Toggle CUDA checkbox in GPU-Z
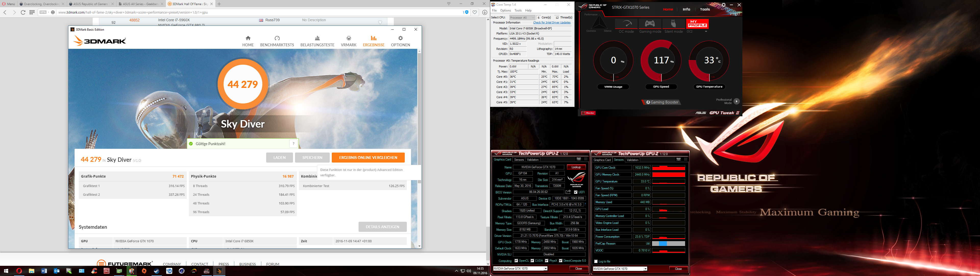980x276 pixels. [532, 261]
